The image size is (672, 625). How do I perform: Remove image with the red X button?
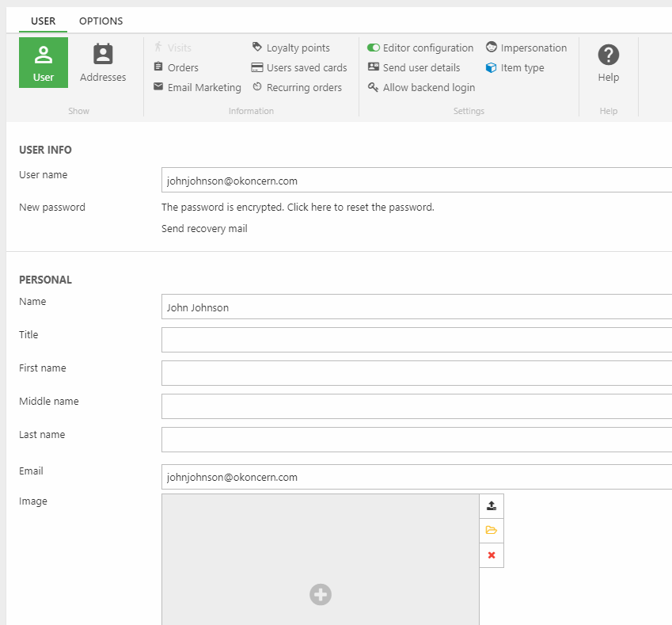click(x=492, y=555)
